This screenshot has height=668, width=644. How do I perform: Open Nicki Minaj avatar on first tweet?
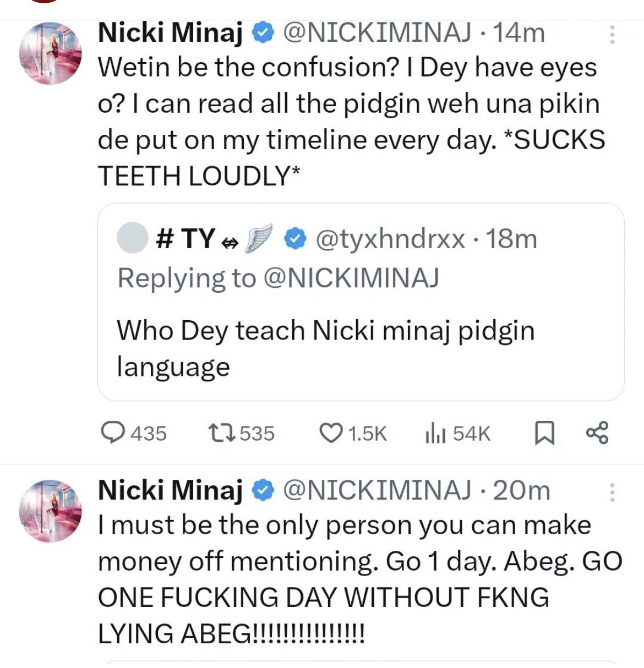[x=51, y=54]
